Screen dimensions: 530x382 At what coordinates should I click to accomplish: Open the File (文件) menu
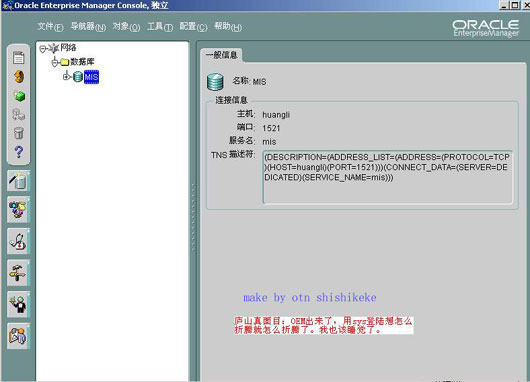pyautogui.click(x=50, y=27)
